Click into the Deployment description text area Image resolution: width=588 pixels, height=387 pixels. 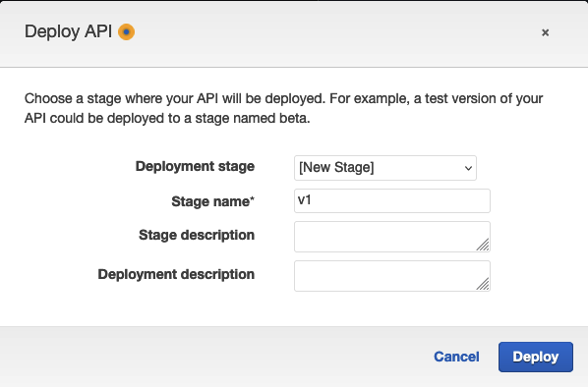click(392, 276)
